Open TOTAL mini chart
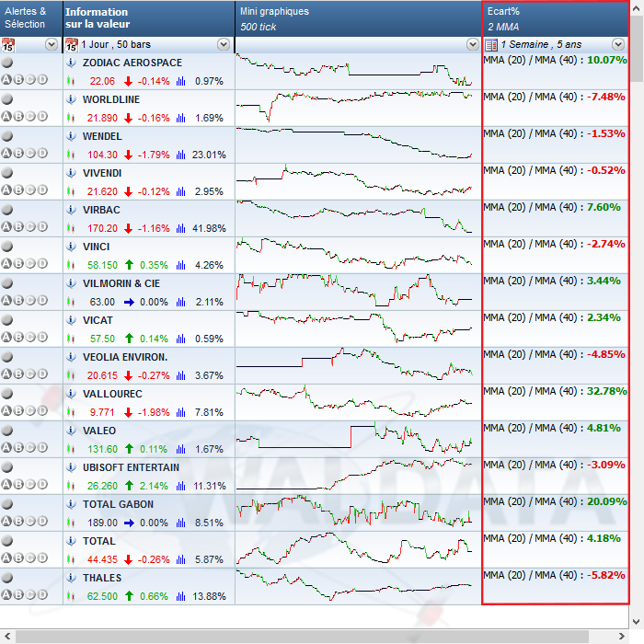 click(354, 548)
